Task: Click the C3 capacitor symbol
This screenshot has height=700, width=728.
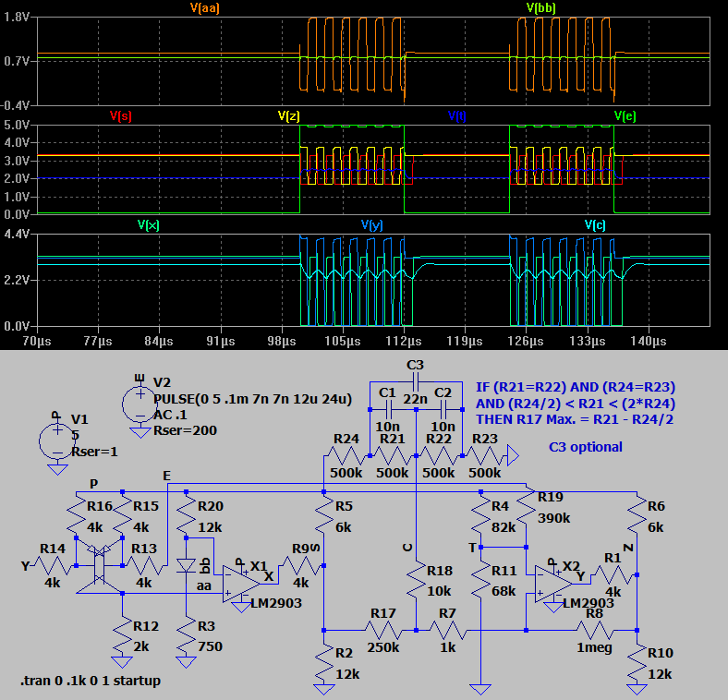Action: click(x=415, y=380)
